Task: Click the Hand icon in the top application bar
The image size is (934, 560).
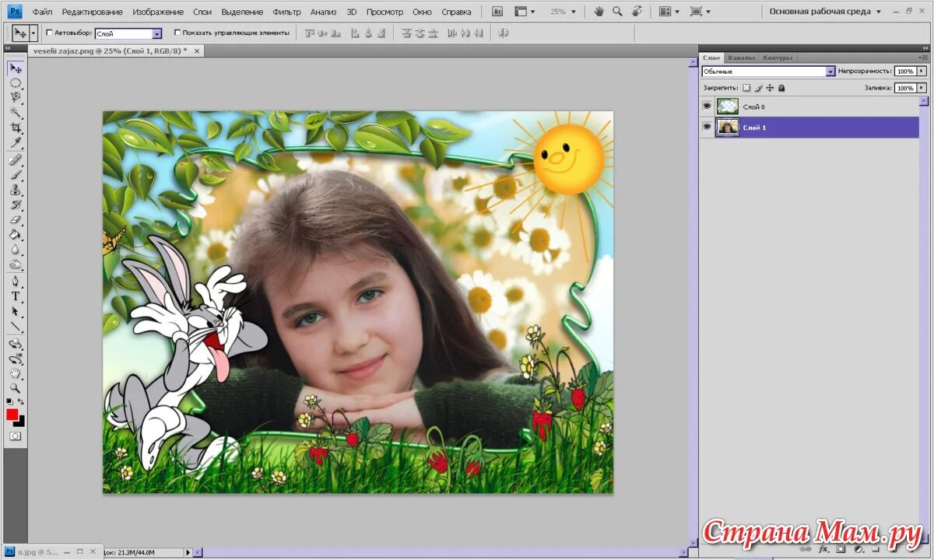Action: 599,12
